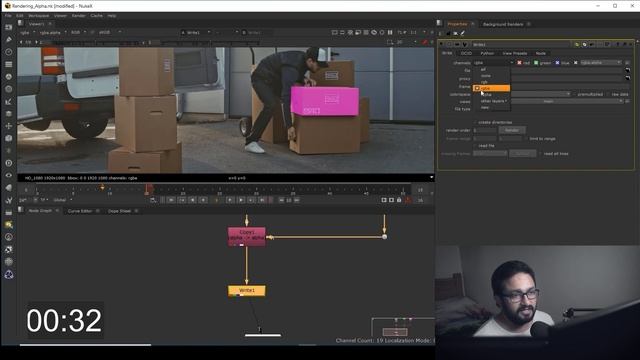This screenshot has width=640, height=360.
Task: Select highlighted 'rgba' channels option
Action: [491, 88]
